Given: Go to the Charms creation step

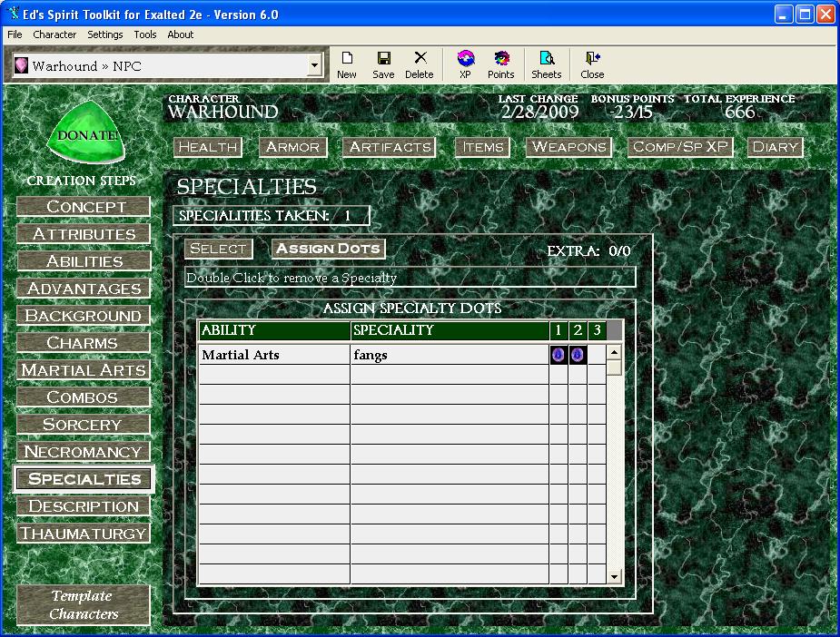Looking at the screenshot, I should [x=84, y=343].
